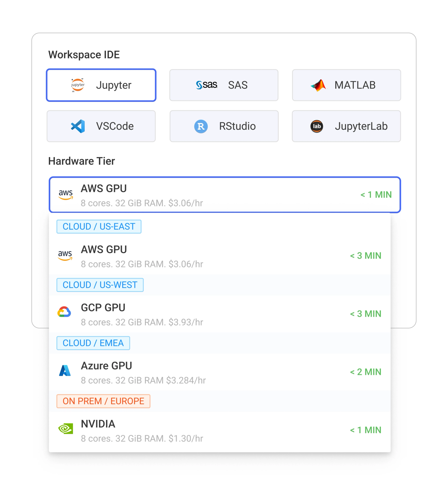Pick the JupyterLab IDE button

(346, 126)
